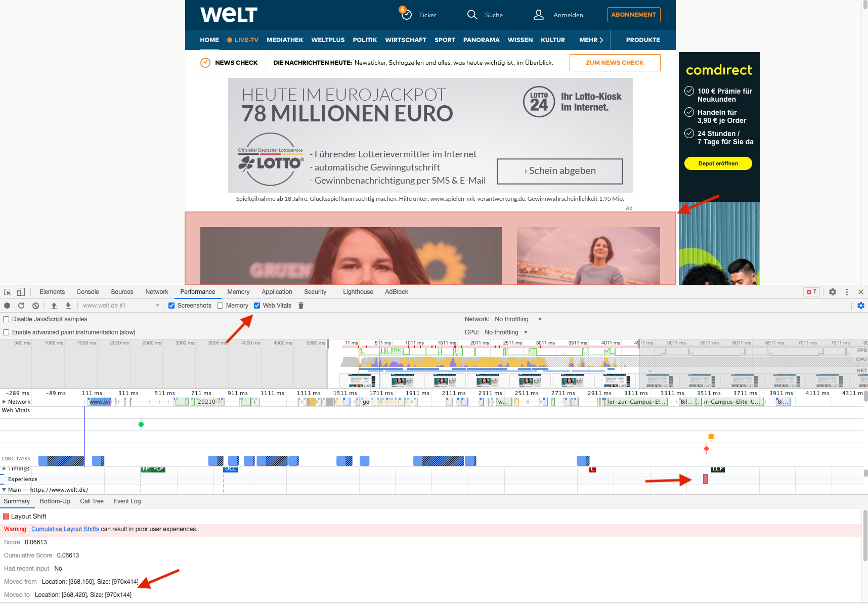Click the ABONNEMENT button
The image size is (868, 604).
pyautogui.click(x=634, y=15)
